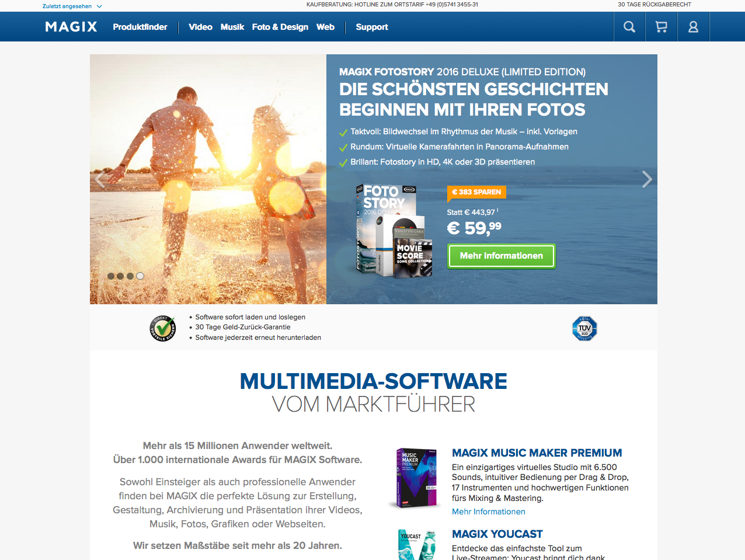Select the first carousel dot

point(111,276)
